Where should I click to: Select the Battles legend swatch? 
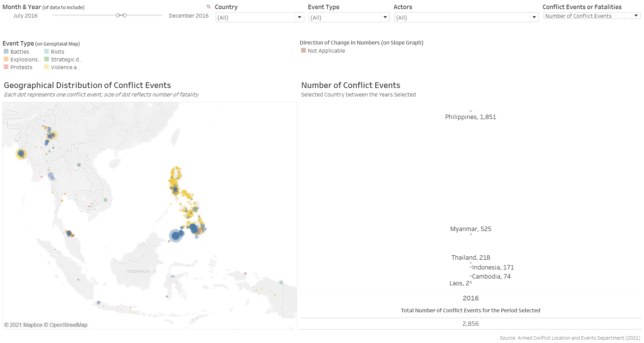coord(6,52)
